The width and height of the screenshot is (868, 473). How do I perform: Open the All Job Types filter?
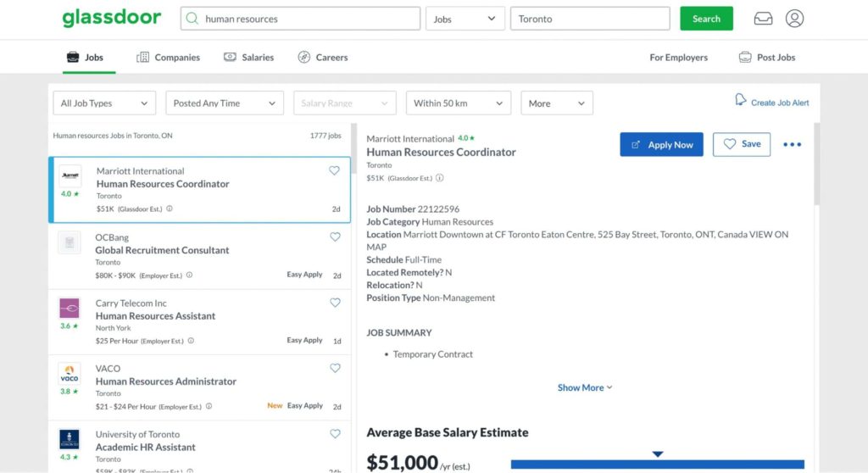tap(104, 103)
